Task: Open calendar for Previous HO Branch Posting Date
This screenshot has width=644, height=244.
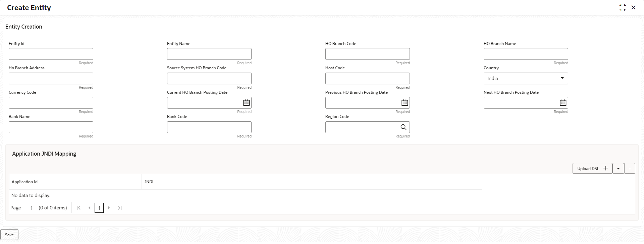Action: 405,103
